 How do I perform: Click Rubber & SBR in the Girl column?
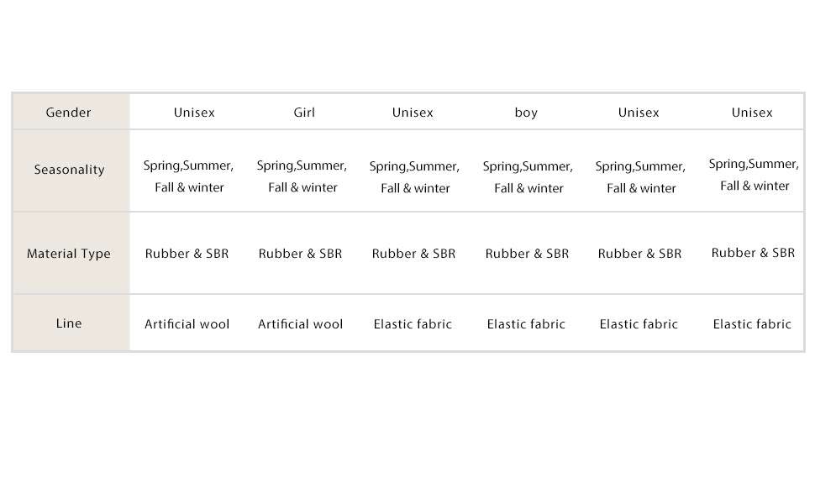click(301, 254)
